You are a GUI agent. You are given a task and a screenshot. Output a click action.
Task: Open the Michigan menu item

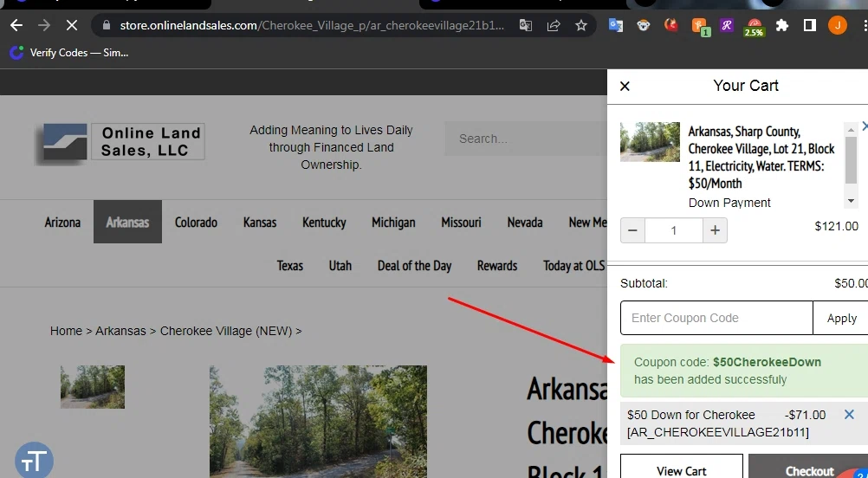click(x=393, y=223)
